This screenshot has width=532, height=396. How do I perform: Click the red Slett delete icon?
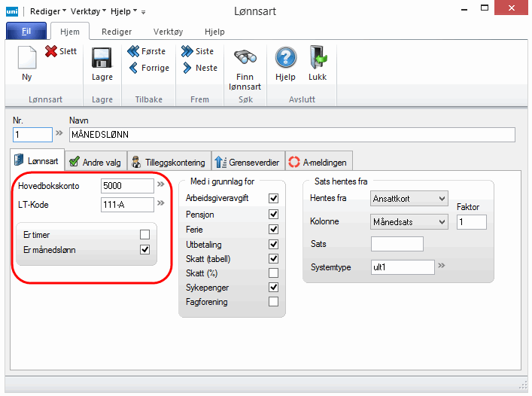pos(51,51)
